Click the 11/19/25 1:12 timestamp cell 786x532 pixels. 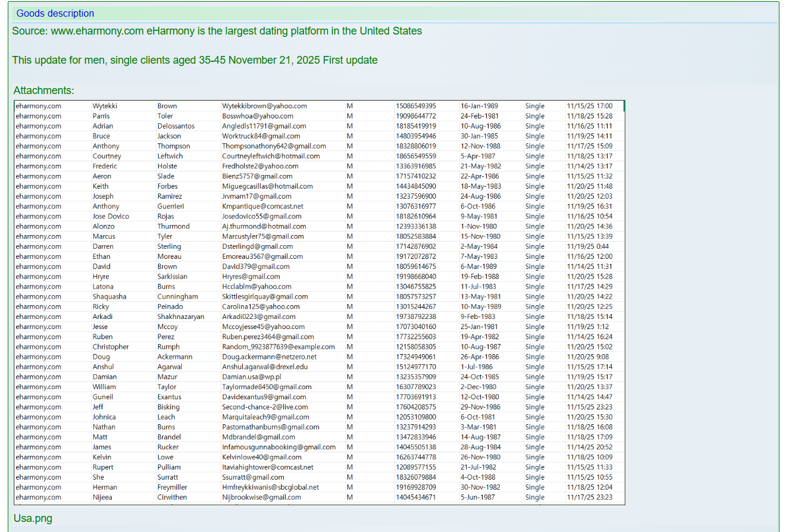click(x=587, y=327)
